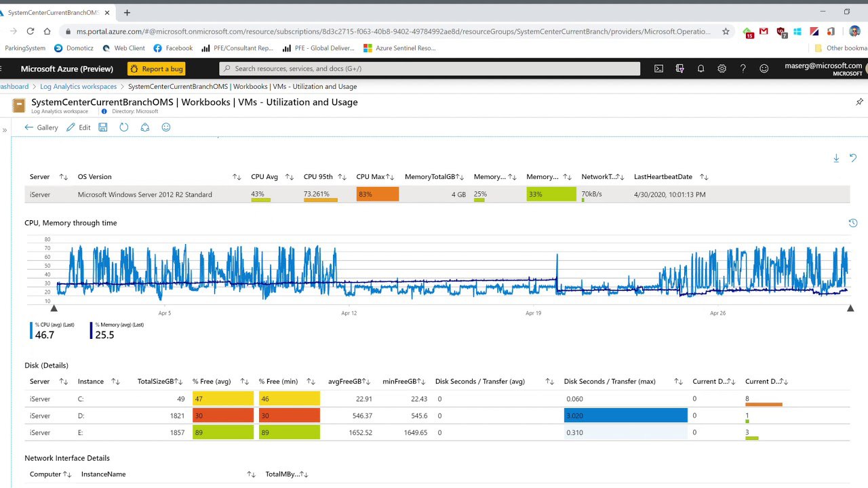Viewport: 868px width, 488px height.
Task: Select the iServer row in server table
Action: coord(437,195)
